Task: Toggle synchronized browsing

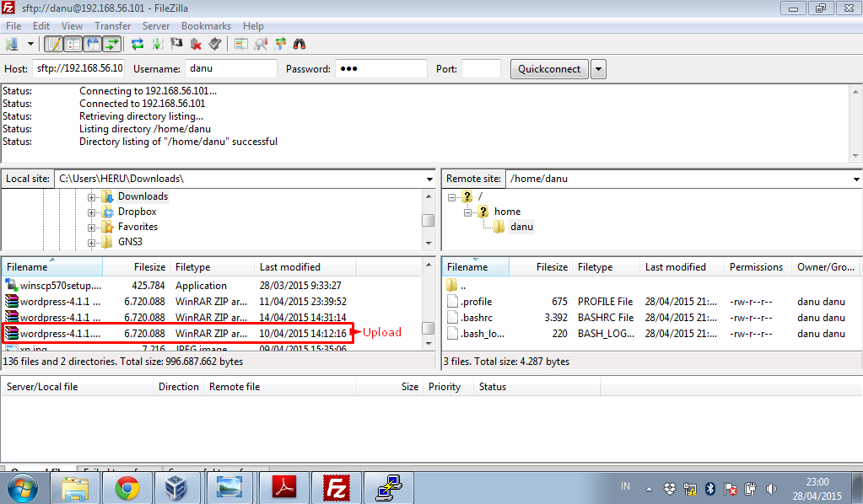Action: 280,44
